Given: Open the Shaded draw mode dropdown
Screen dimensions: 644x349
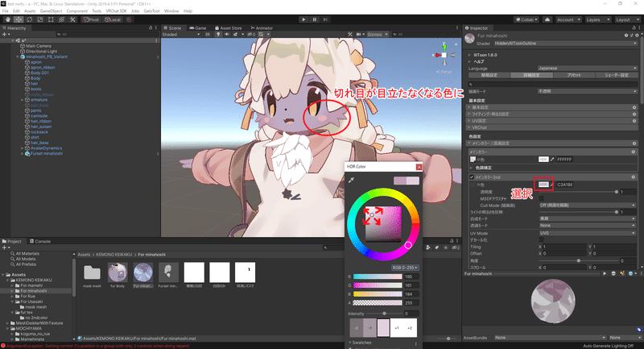Looking at the screenshot, I should [181, 35].
